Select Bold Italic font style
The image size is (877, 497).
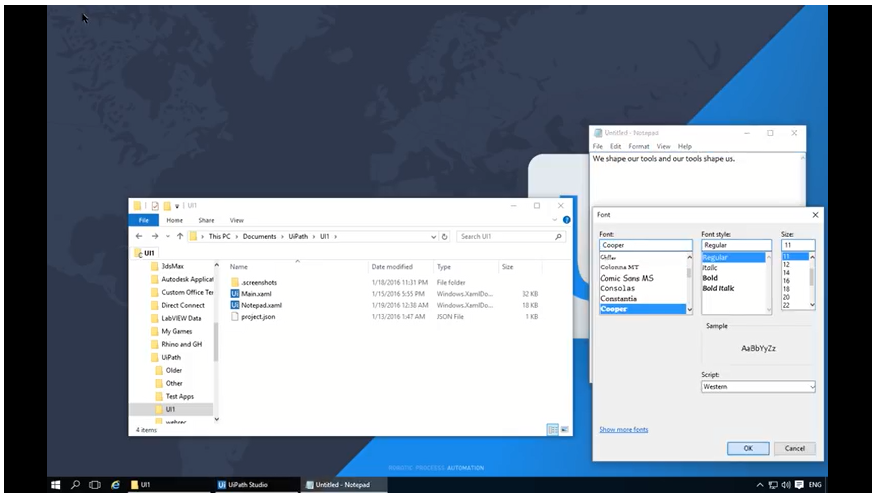(718, 288)
